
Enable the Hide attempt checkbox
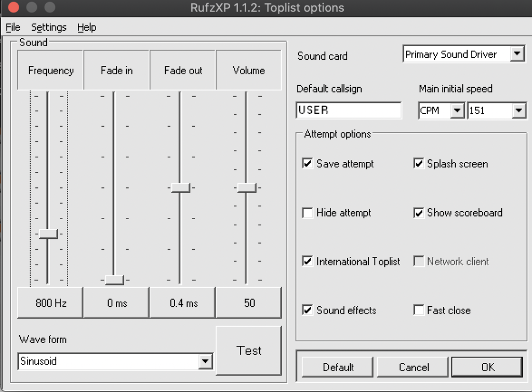point(308,213)
